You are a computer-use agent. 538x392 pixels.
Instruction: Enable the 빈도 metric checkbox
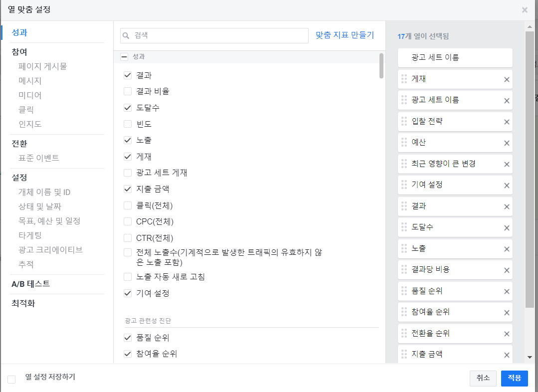(x=128, y=124)
